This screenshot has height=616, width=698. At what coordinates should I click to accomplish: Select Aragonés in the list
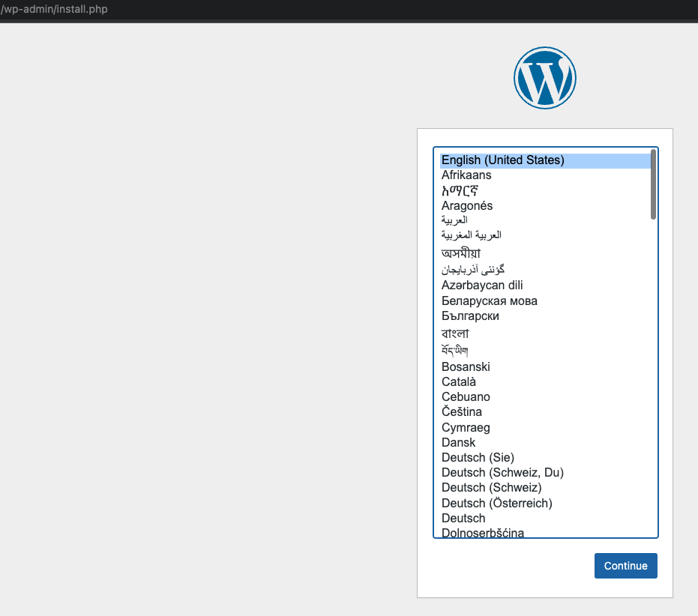click(467, 206)
